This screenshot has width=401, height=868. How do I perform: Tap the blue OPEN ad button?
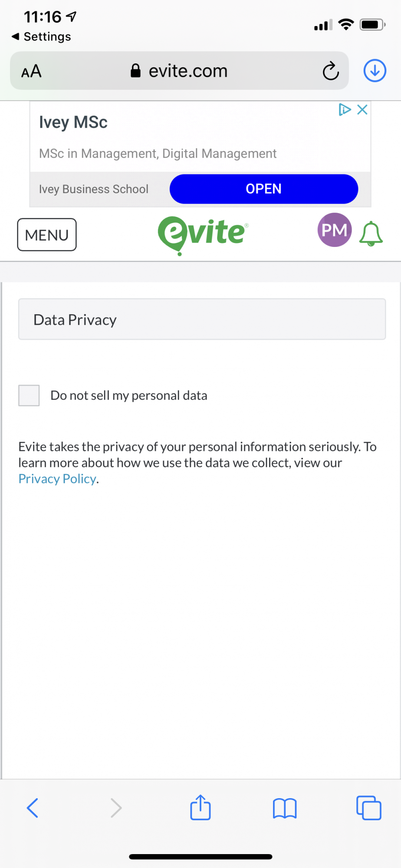[264, 189]
